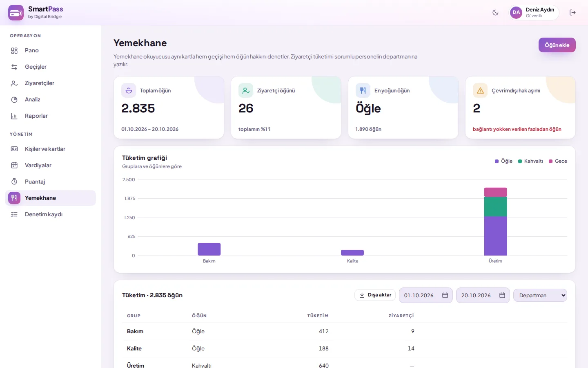Open the calendar picker for 20.10.2026
588x368 pixels.
[x=502, y=295]
